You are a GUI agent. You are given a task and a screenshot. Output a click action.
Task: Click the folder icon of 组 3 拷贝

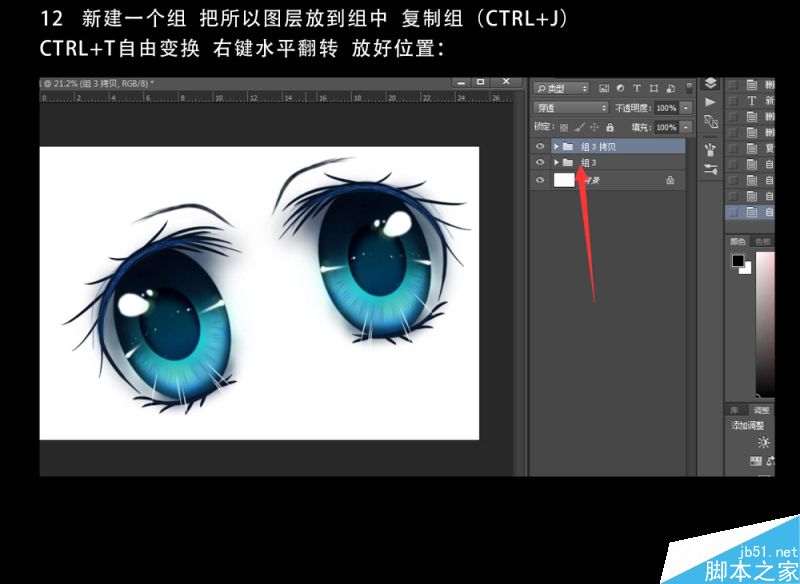(568, 146)
